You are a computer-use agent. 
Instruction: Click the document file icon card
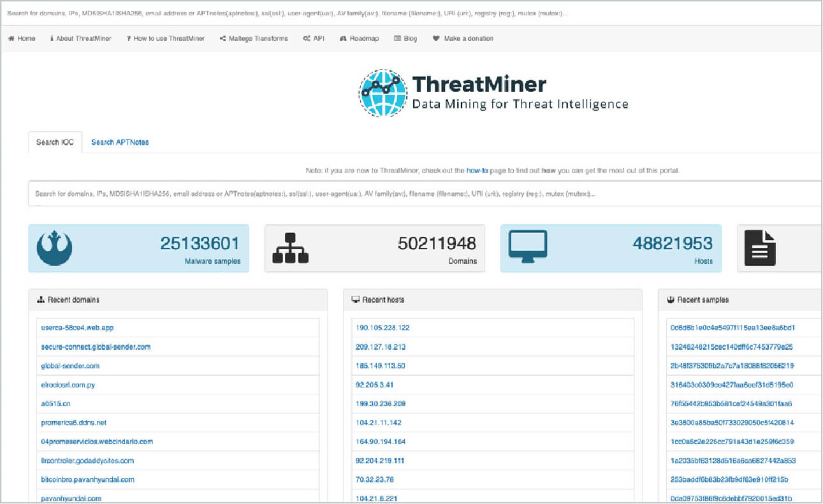pyautogui.click(x=761, y=248)
